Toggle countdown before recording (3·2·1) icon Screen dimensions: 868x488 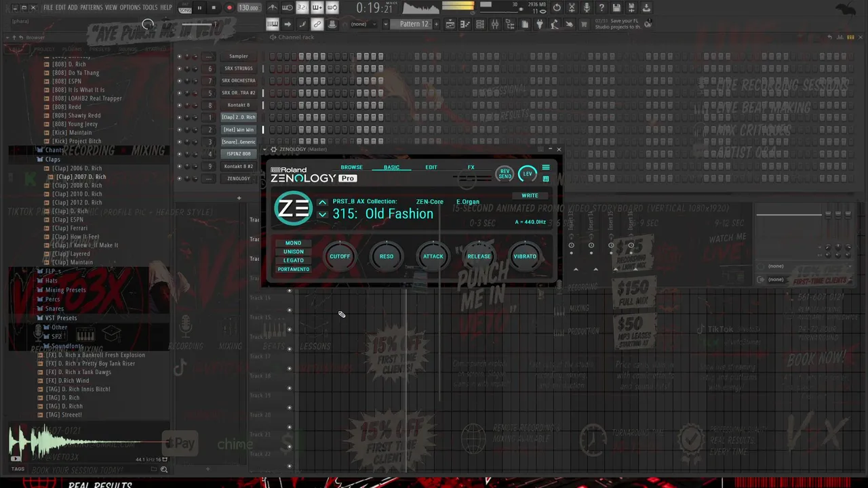click(x=302, y=8)
